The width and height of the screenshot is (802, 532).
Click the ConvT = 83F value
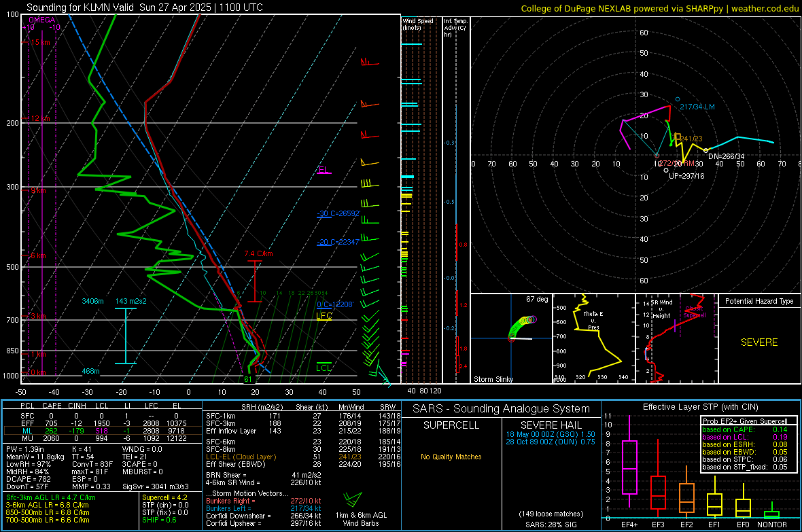[92, 465]
